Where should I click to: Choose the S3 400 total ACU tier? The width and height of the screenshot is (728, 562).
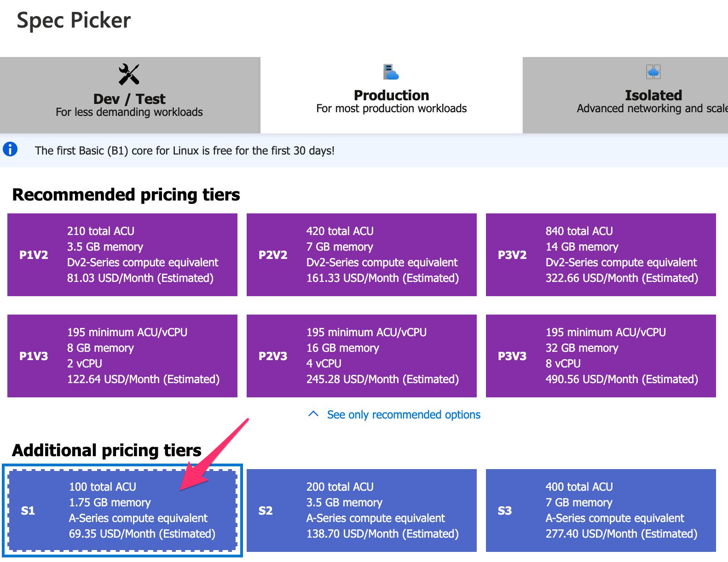coord(601,510)
